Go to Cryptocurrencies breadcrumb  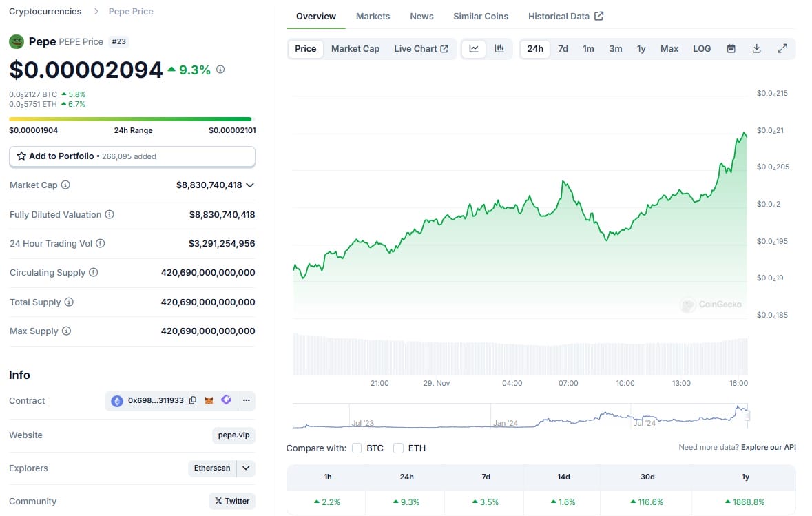pyautogui.click(x=45, y=12)
